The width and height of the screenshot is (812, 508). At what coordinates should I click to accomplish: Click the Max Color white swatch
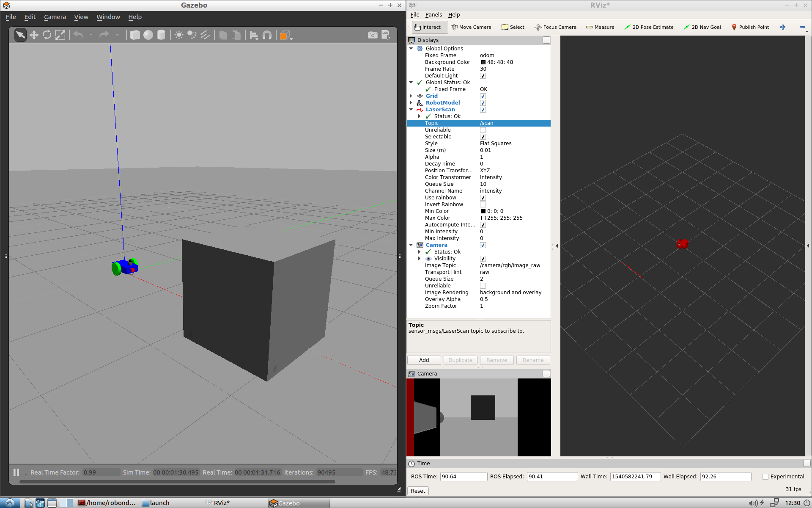point(483,218)
